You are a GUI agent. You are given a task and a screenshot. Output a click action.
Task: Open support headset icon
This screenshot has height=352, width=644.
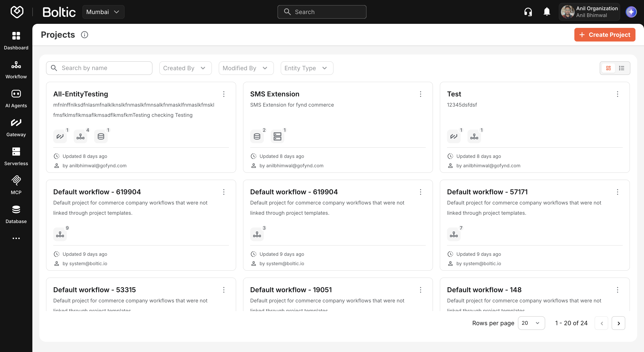point(528,12)
